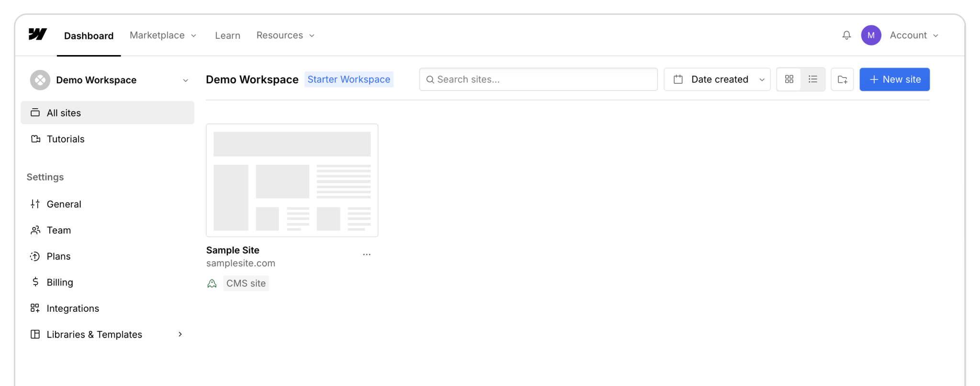
Task: Click the CMS site tag
Action: [x=246, y=284]
